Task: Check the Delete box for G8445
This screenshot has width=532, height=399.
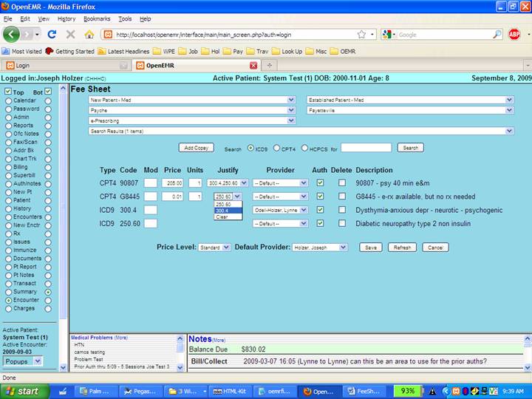Action: pyautogui.click(x=341, y=197)
